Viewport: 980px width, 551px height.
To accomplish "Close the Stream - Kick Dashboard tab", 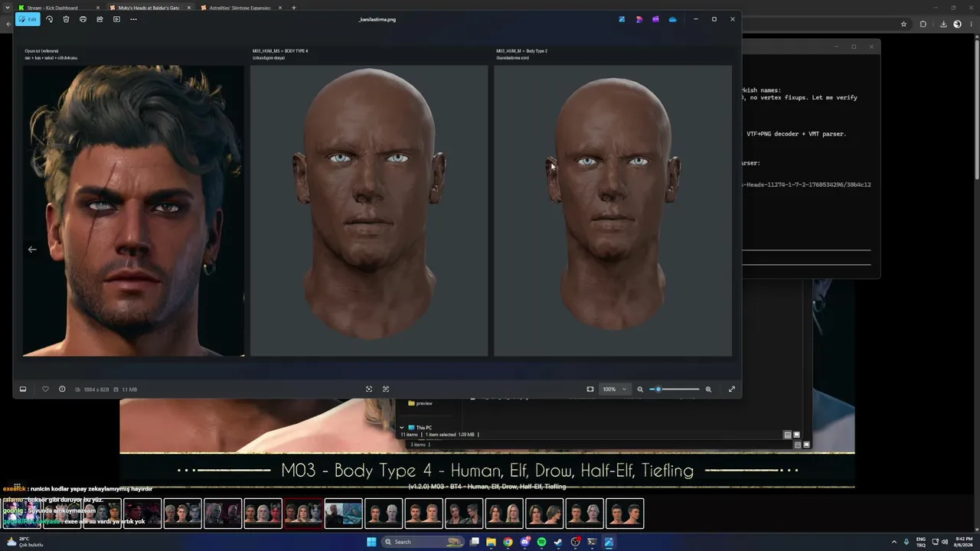I will [x=98, y=8].
